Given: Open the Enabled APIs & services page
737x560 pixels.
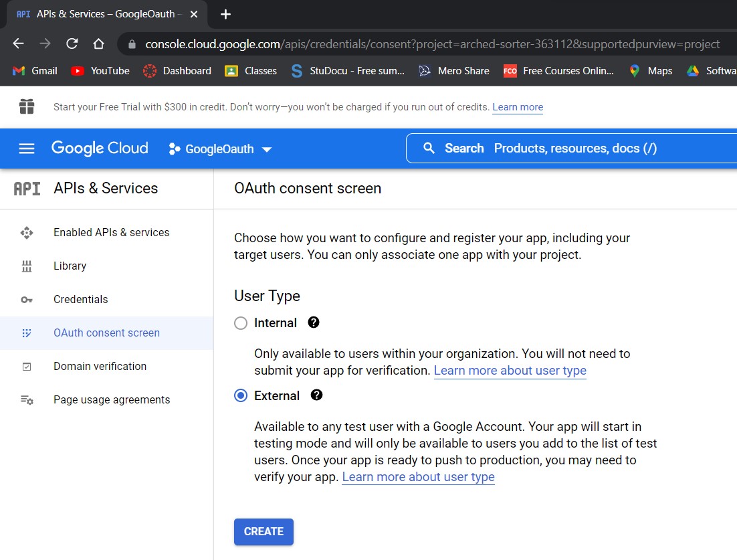Looking at the screenshot, I should (110, 232).
